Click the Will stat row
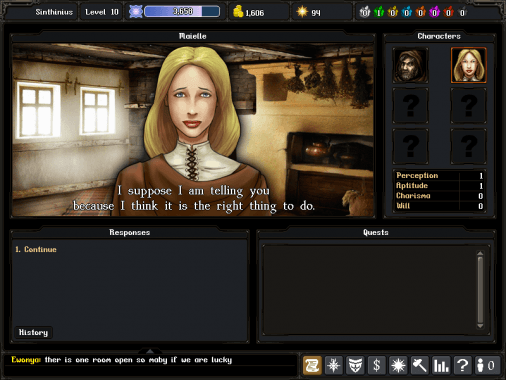Screen dimensions: 506x380 [x=439, y=206]
